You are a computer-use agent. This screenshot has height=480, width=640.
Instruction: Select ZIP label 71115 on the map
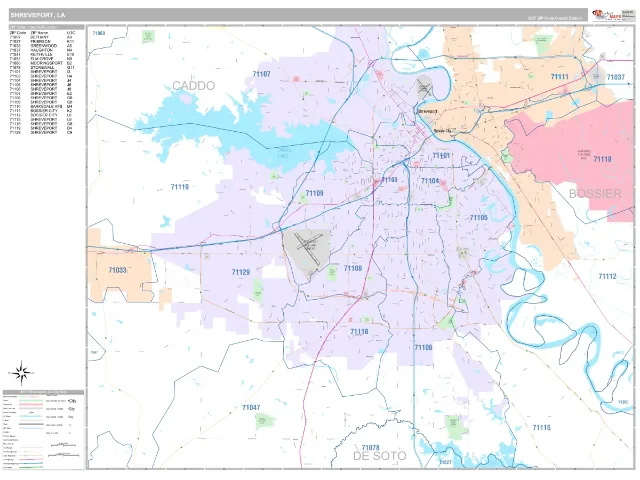click(541, 428)
